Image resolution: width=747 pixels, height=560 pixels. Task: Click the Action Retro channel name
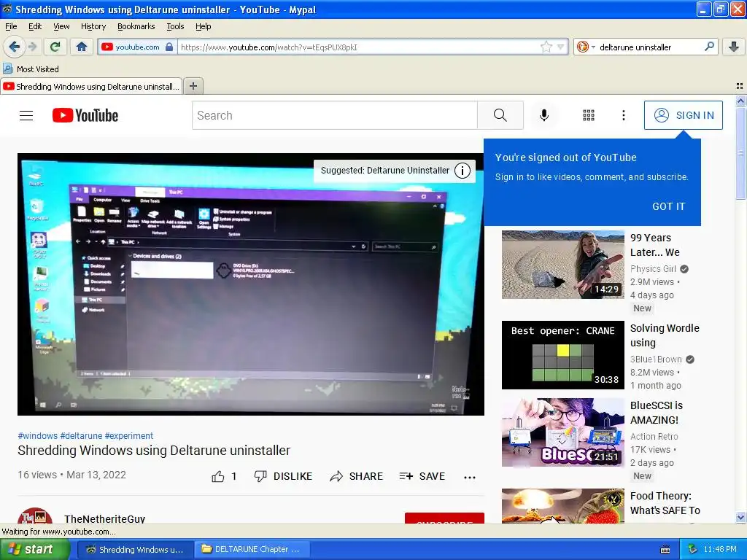click(654, 436)
